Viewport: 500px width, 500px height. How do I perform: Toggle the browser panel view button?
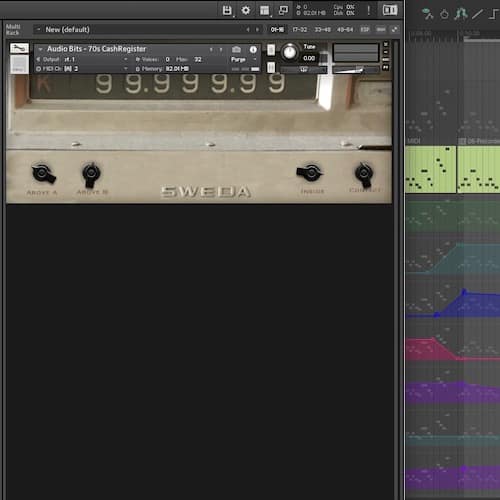coord(390,10)
